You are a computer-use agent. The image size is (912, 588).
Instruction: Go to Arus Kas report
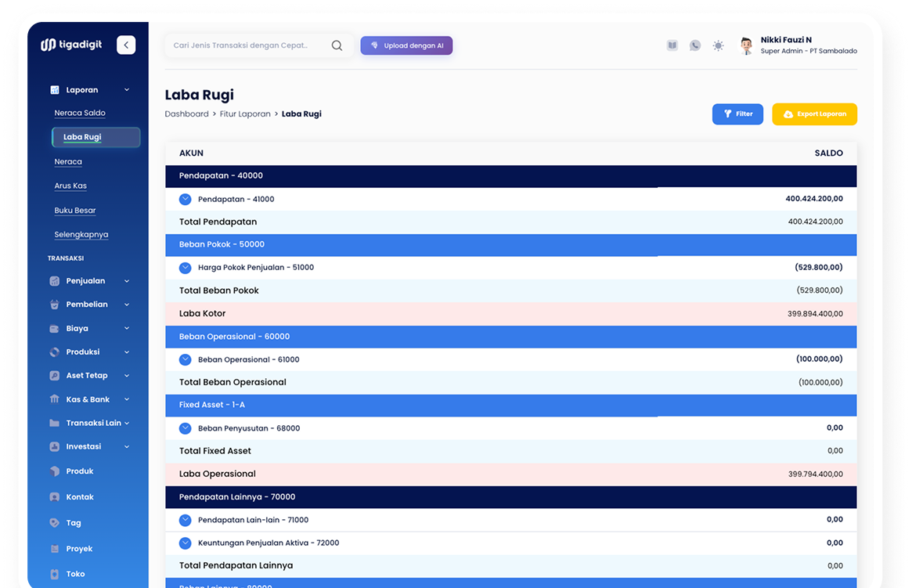pyautogui.click(x=70, y=186)
